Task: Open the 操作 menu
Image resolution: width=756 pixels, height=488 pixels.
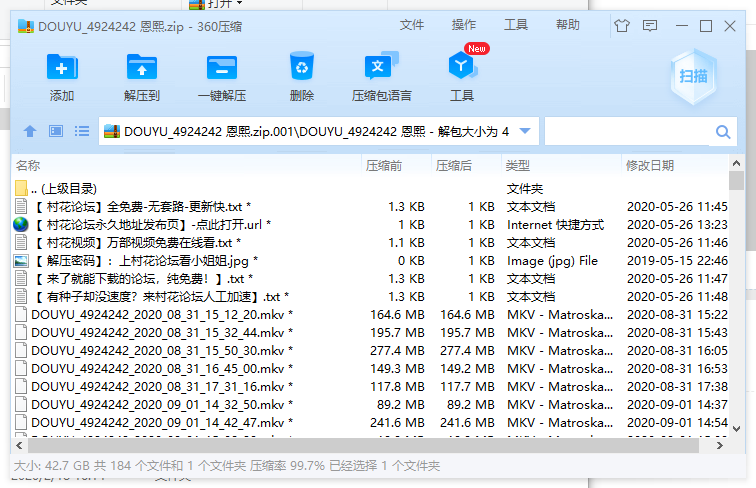Action: click(x=464, y=25)
